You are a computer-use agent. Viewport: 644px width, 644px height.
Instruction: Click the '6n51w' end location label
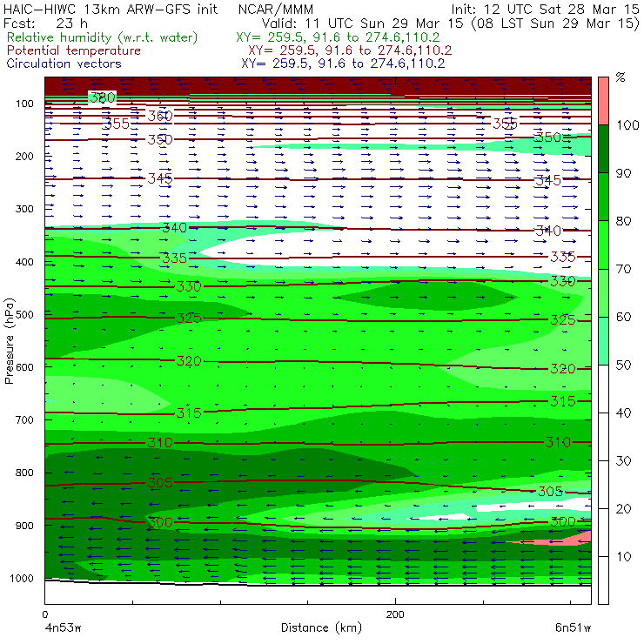[573, 627]
